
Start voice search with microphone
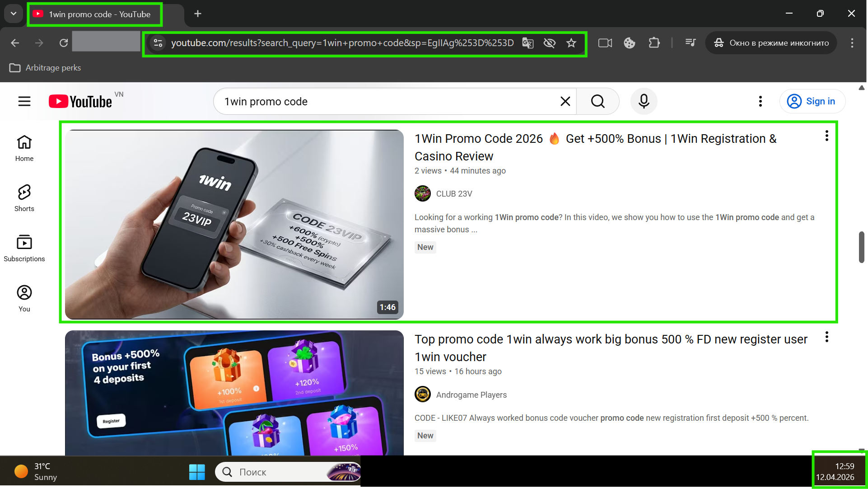click(644, 101)
